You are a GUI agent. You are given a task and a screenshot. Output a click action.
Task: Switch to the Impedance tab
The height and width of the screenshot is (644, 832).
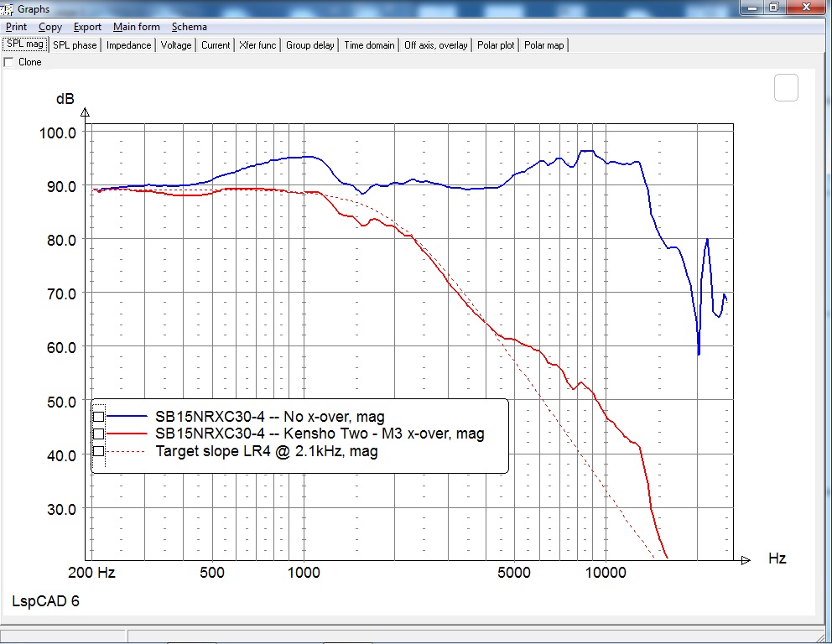coord(128,45)
